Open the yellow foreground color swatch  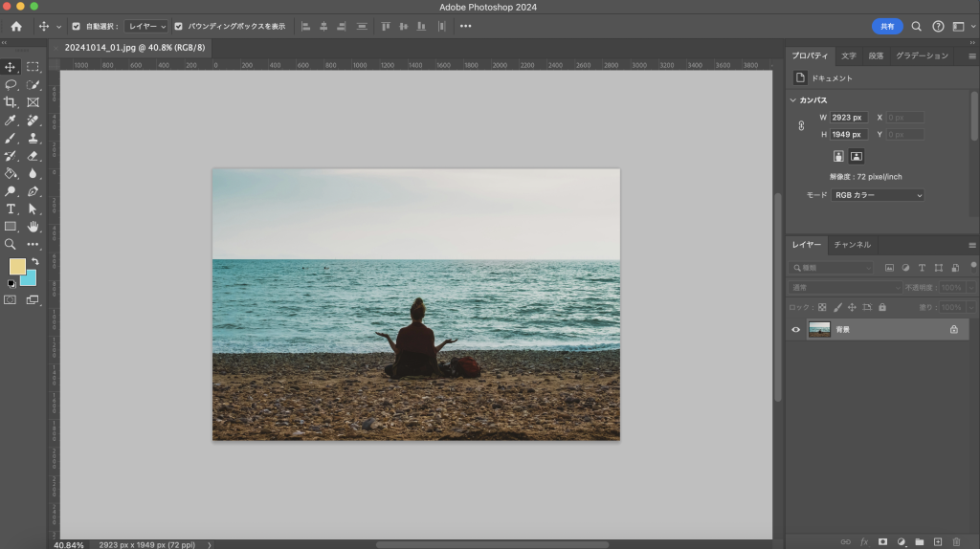tap(17, 267)
